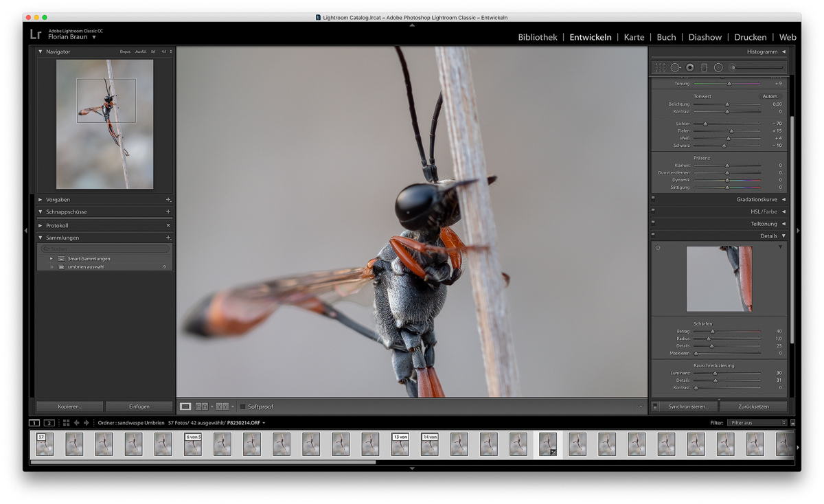This screenshot has height=504, width=824.
Task: Toggle the Gradationskurve panel on/off switch
Action: (653, 199)
